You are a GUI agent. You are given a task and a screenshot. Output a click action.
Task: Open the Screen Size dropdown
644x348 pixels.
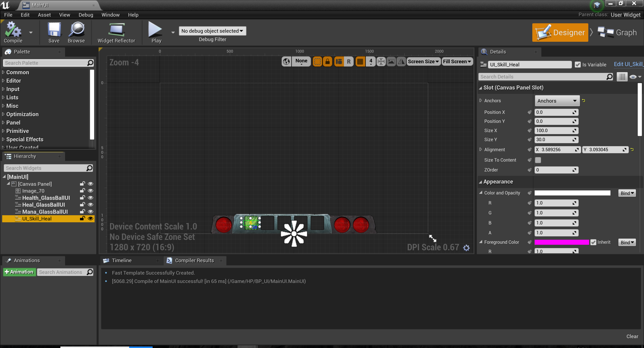(x=423, y=62)
